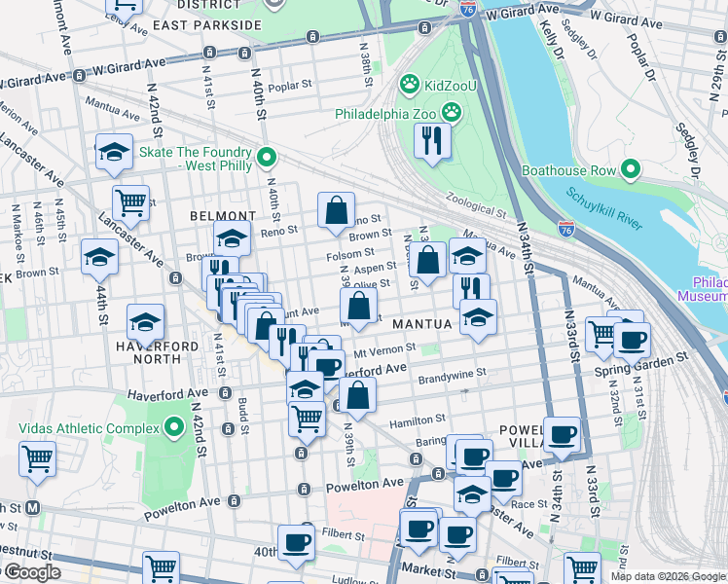This screenshot has height=584, width=728.
Task: Click the Philadelphia Zoo label
Action: point(385,114)
